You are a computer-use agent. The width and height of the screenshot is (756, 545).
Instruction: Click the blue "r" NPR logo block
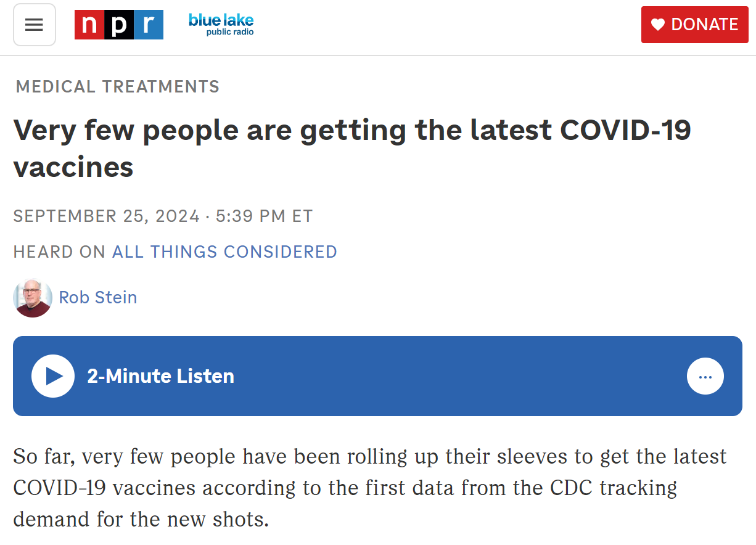[x=149, y=25]
